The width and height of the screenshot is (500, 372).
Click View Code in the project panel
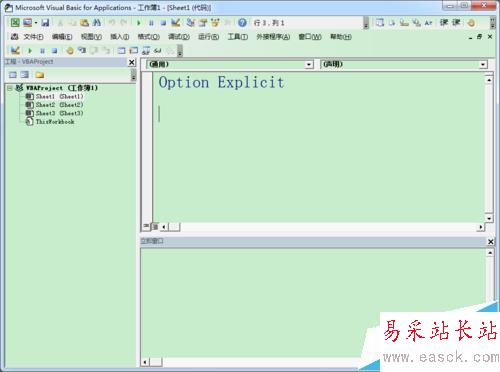[13, 75]
